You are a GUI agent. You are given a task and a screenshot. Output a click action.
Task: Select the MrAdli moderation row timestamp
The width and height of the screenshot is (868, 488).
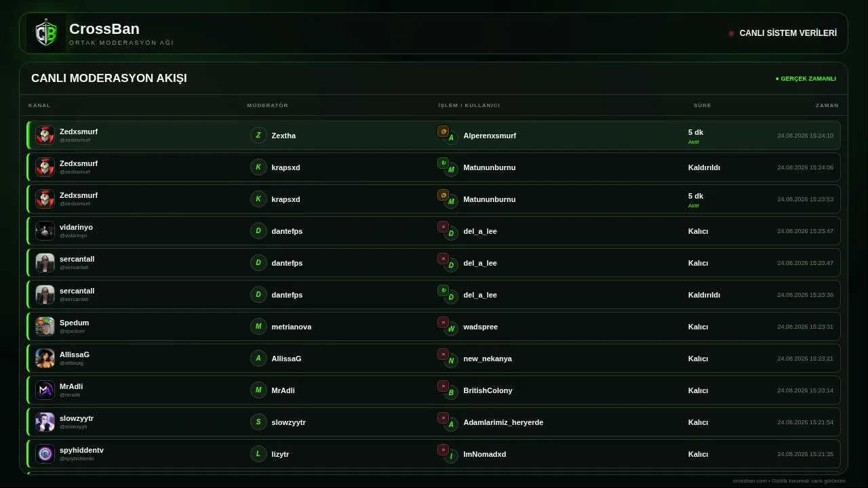[805, 390]
